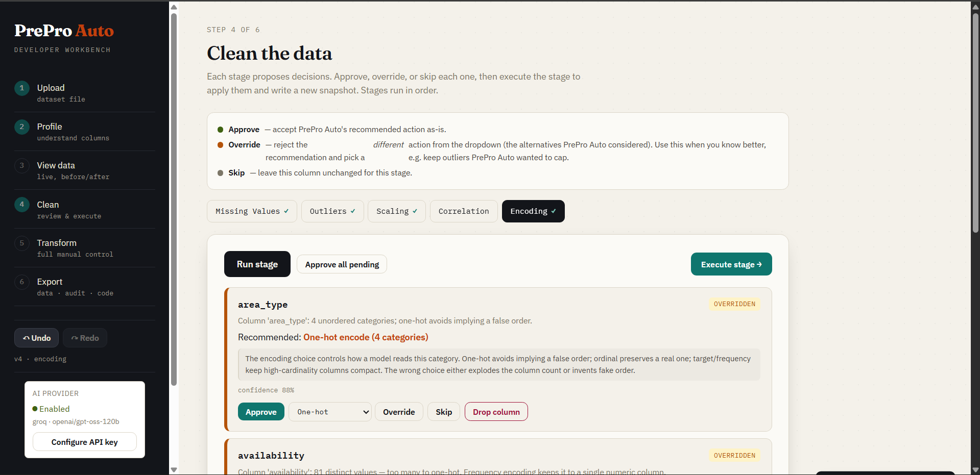Click Approve all pending
Viewport: 980px width, 475px height.
[342, 264]
